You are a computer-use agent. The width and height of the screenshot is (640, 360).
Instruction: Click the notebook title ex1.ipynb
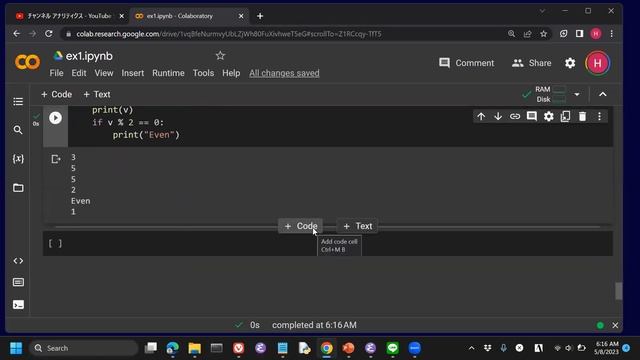89,56
